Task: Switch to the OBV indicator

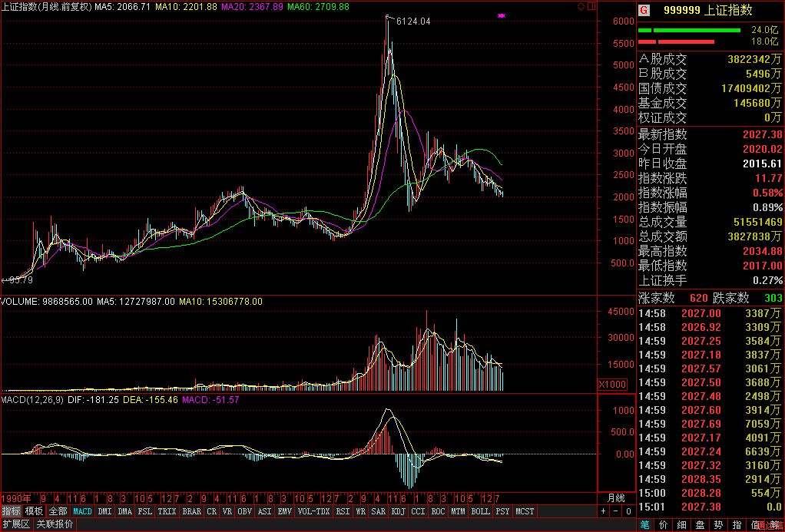Action: [245, 511]
